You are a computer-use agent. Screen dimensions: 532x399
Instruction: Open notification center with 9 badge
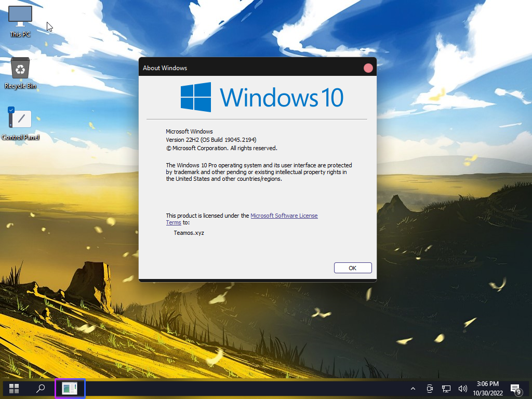515,389
